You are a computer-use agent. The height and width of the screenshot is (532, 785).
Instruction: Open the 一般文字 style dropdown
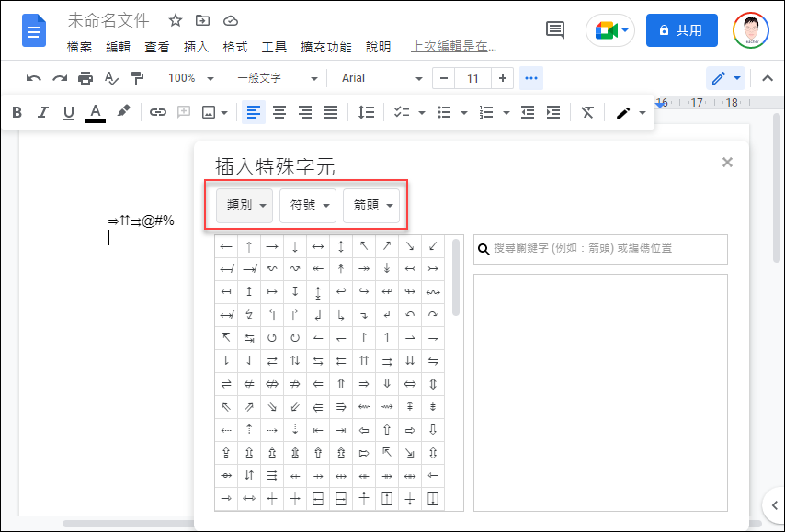click(x=277, y=78)
